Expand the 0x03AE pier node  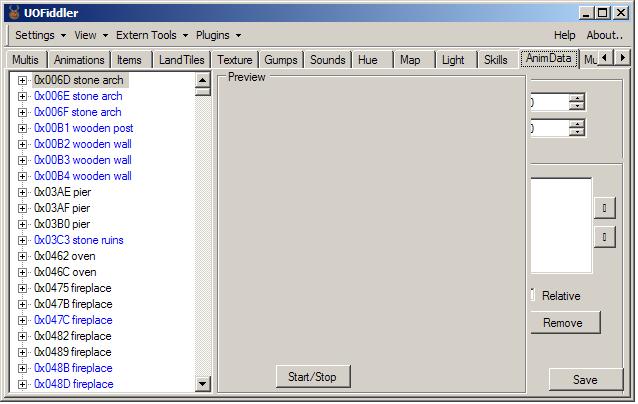click(22, 192)
